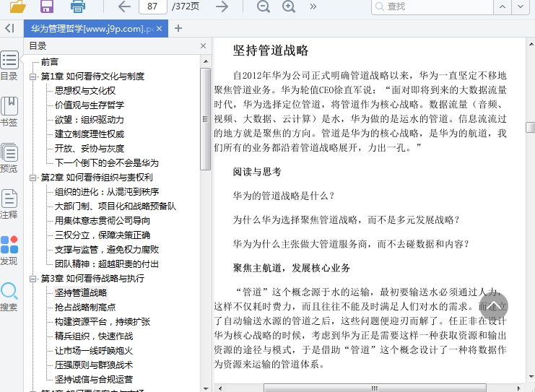Zoom in with the plus magnifier icon

pos(289,6)
